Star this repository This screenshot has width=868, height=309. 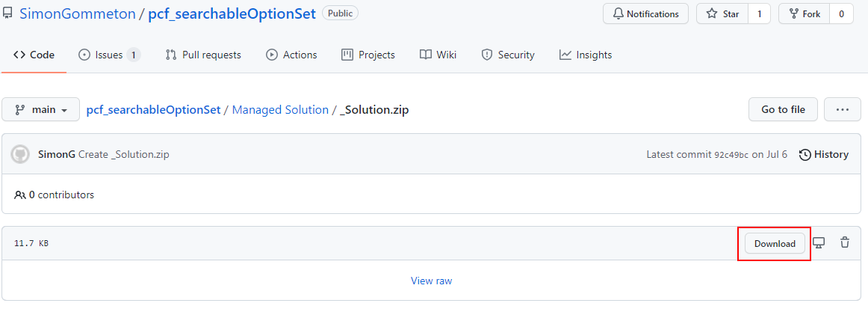tap(722, 14)
